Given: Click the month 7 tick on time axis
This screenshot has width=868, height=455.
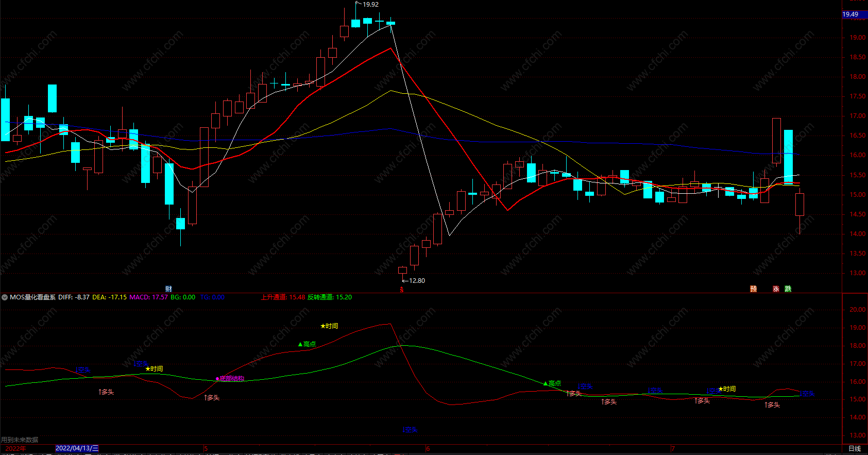Looking at the screenshot, I should pyautogui.click(x=673, y=449).
